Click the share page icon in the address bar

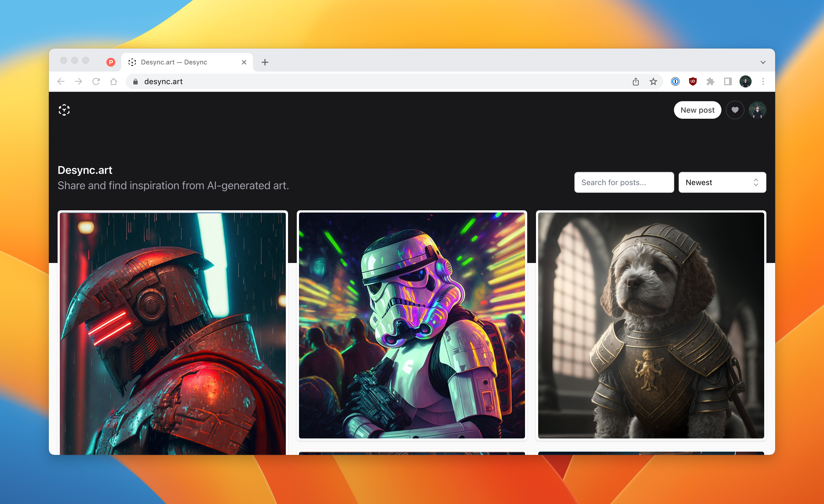pos(636,81)
